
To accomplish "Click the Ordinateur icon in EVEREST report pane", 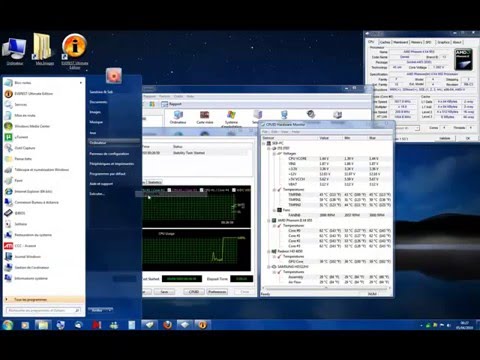I will click(178, 117).
